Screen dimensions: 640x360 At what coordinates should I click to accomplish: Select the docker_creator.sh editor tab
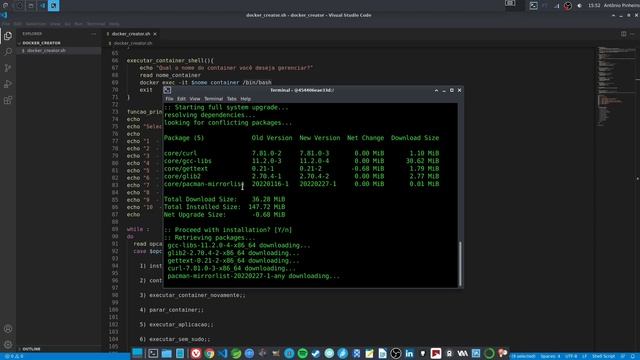(131, 34)
